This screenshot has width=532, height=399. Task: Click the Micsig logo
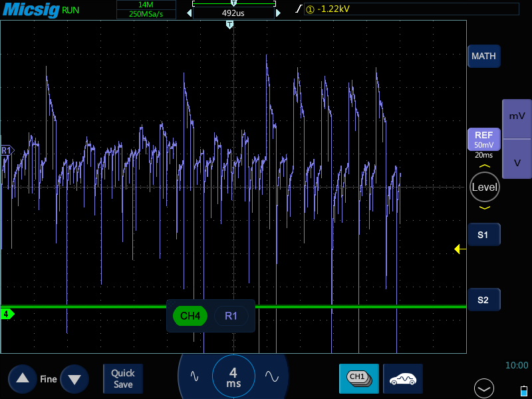31,9
